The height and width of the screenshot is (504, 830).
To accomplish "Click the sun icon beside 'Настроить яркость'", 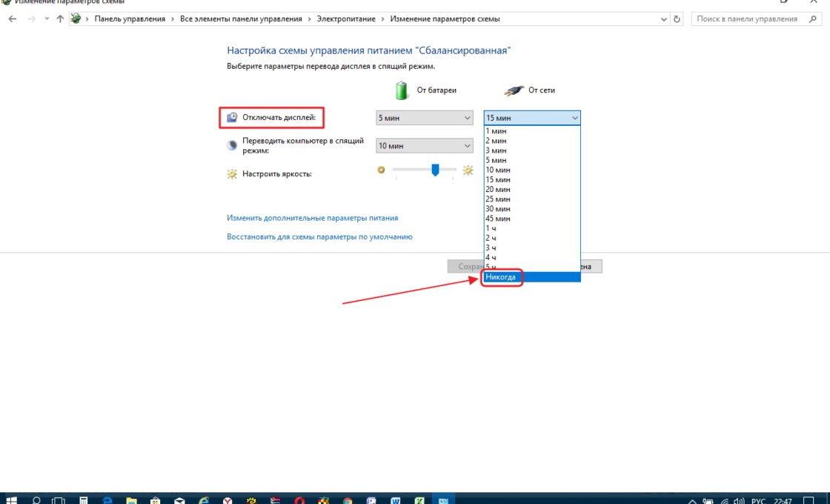I will click(232, 173).
